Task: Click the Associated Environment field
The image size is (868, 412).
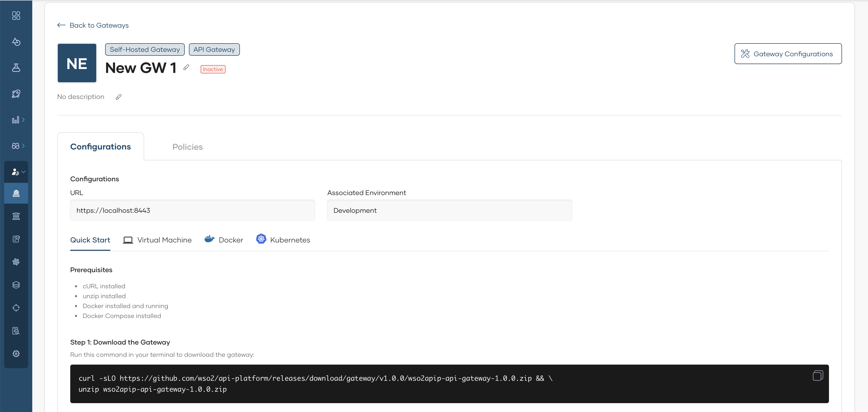Action: click(x=449, y=210)
